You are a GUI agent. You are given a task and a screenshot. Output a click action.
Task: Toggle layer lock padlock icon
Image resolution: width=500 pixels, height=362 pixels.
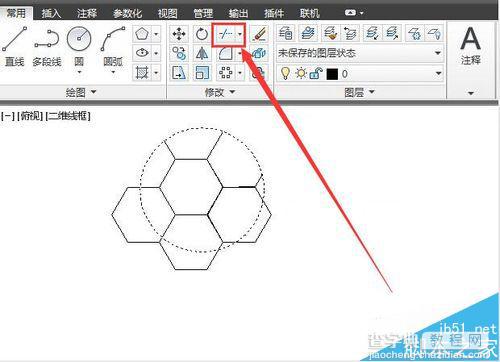pos(316,73)
